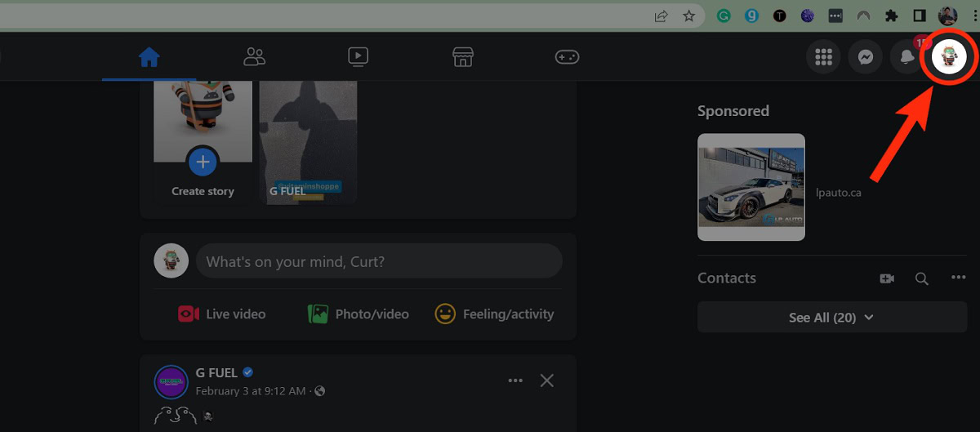Screen dimensions: 980x432
Task: Open the Contacts options dots
Action: [x=959, y=278]
